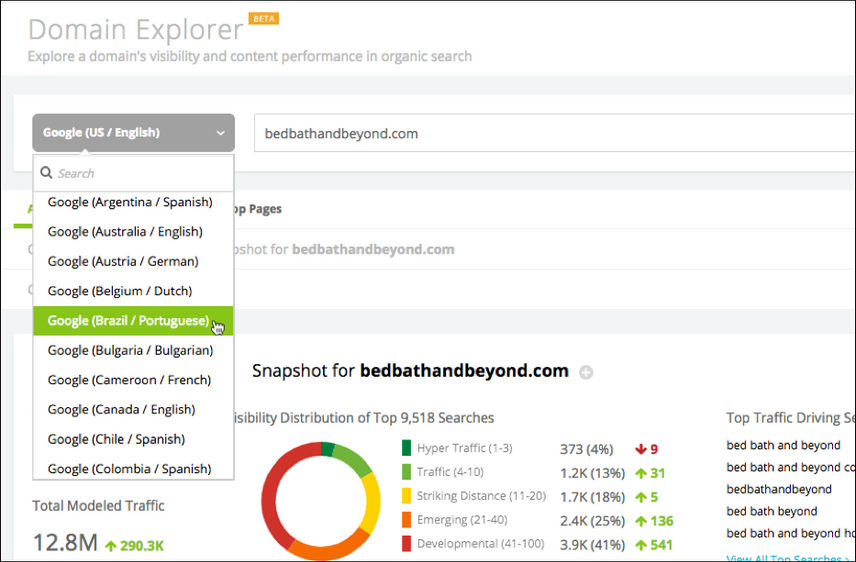Click the Hyper Traffic (1-3) legend label
Viewport: 856px width, 562px height.
point(465,448)
